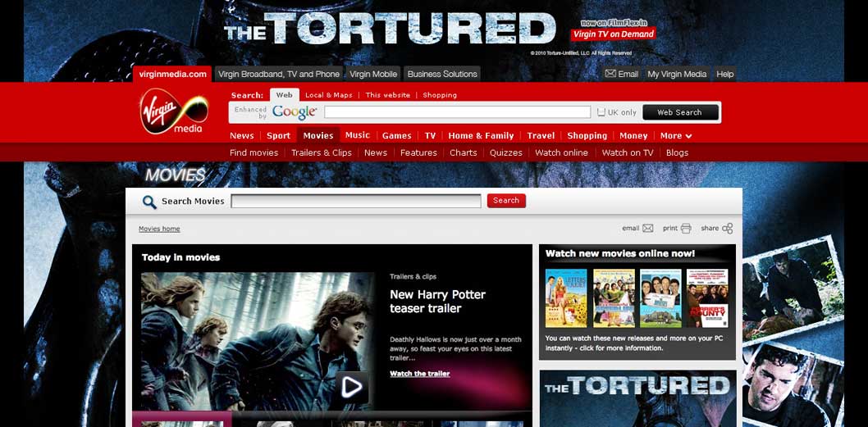The image size is (868, 427).
Task: Go to the Travel section
Action: coord(541,135)
